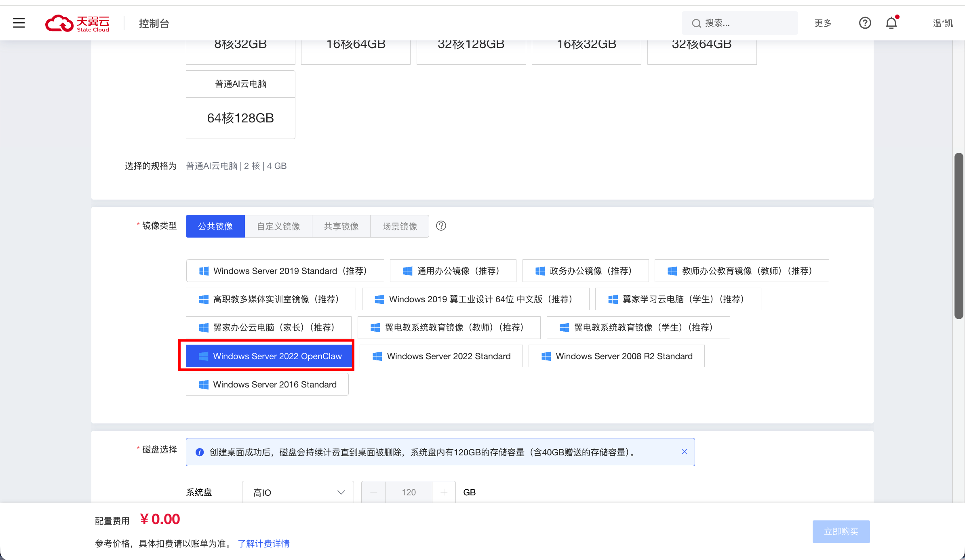Select Windows Server 2022 Standard image
Screen dimensions: 965x560
click(x=441, y=356)
